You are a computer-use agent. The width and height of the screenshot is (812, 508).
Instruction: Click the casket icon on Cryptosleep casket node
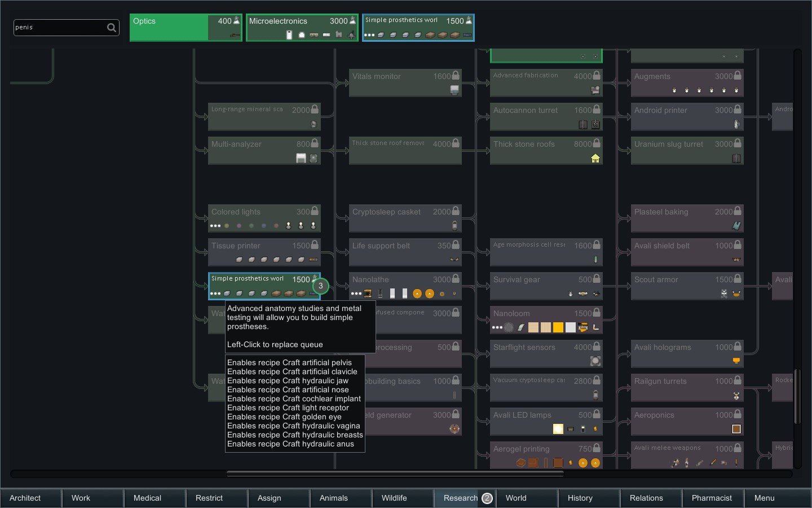coord(455,225)
